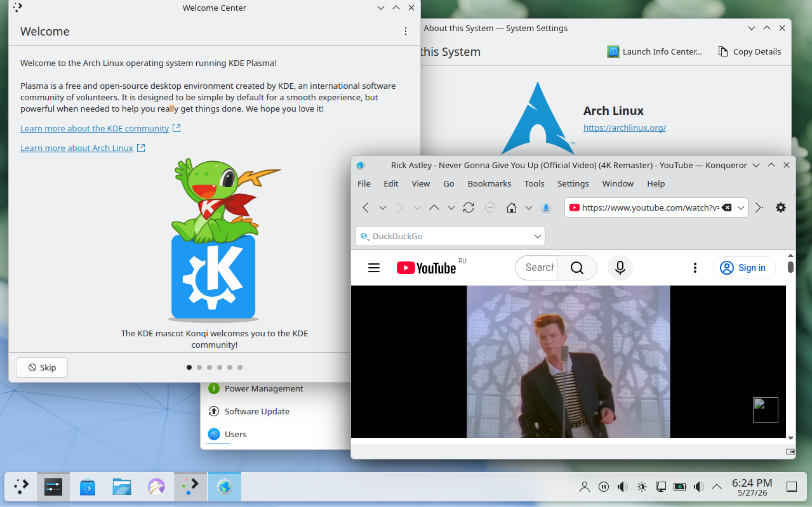The image size is (812, 507).
Task: Click the user switcher tray icon
Action: point(585,487)
